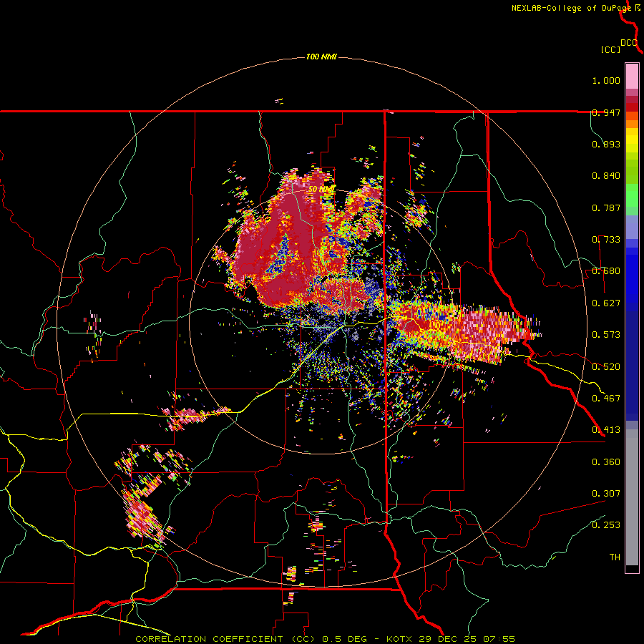The image size is (644, 644).
Task: Click the Correlation Coefficient caption at bottom
Action: click(325, 639)
